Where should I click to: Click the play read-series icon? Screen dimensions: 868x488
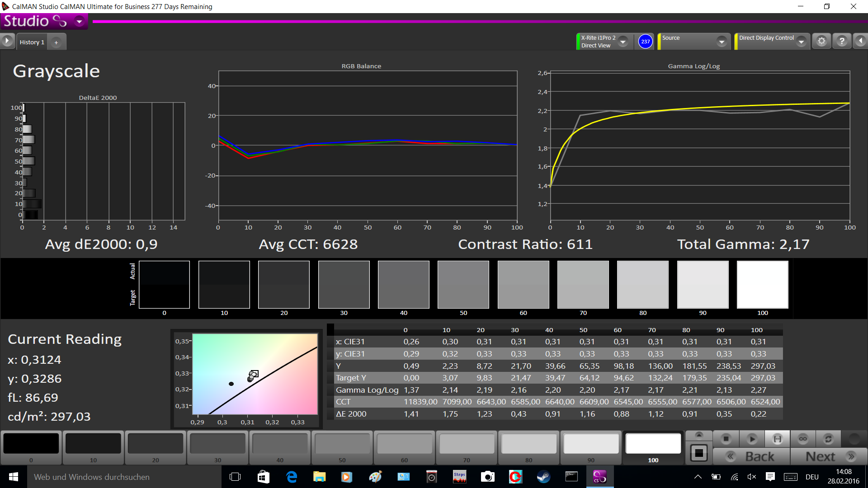pos(752,438)
